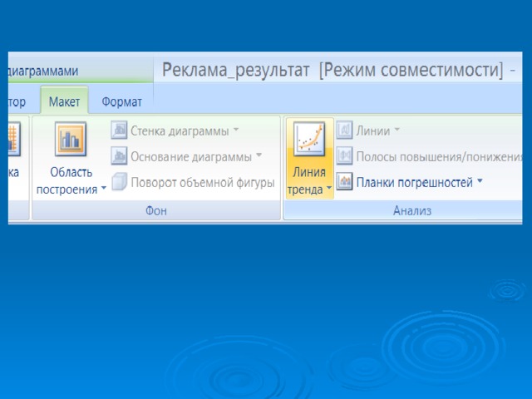Click the chart tools header labeled диаграммами
Viewport: 532px width, 399px height.
tap(43, 71)
